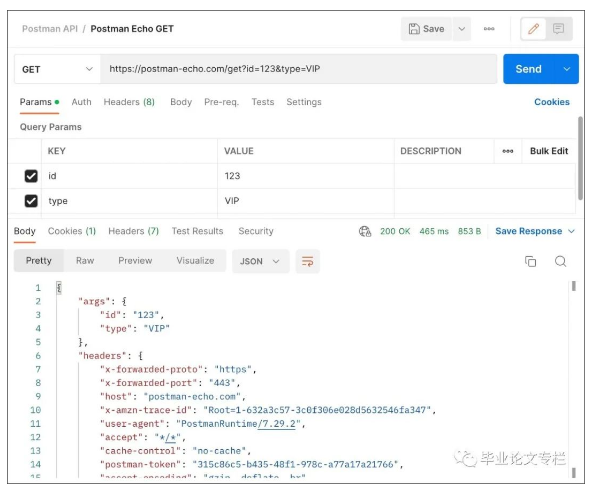Open the response Cookies (1) tab
This screenshot has height=493, width=592.
(72, 231)
